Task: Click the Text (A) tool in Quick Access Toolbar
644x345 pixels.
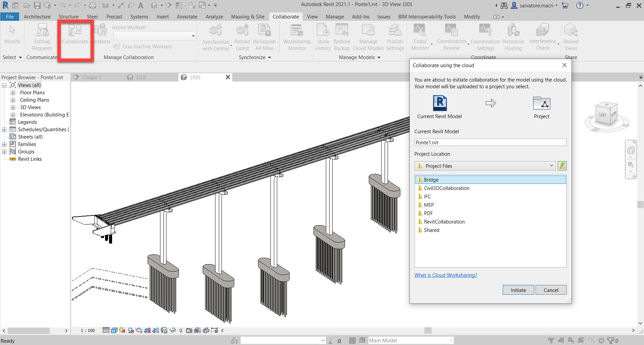Action: point(141,5)
